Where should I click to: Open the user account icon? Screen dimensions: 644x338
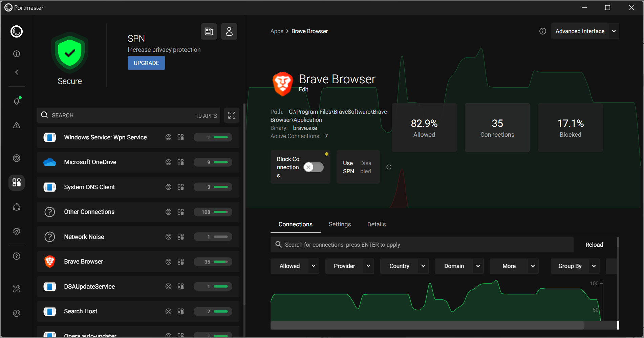tap(229, 31)
